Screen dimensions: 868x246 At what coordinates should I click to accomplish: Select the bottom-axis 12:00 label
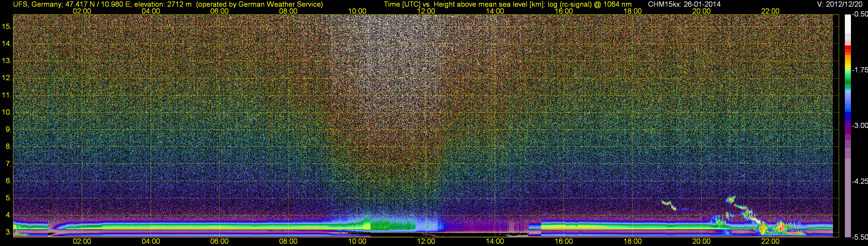(426, 241)
